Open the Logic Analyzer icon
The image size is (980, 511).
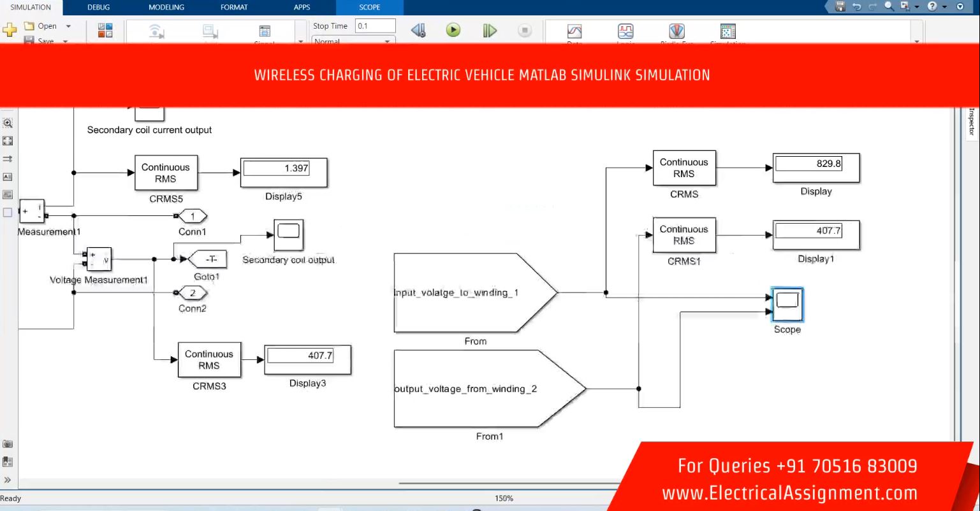tap(625, 31)
